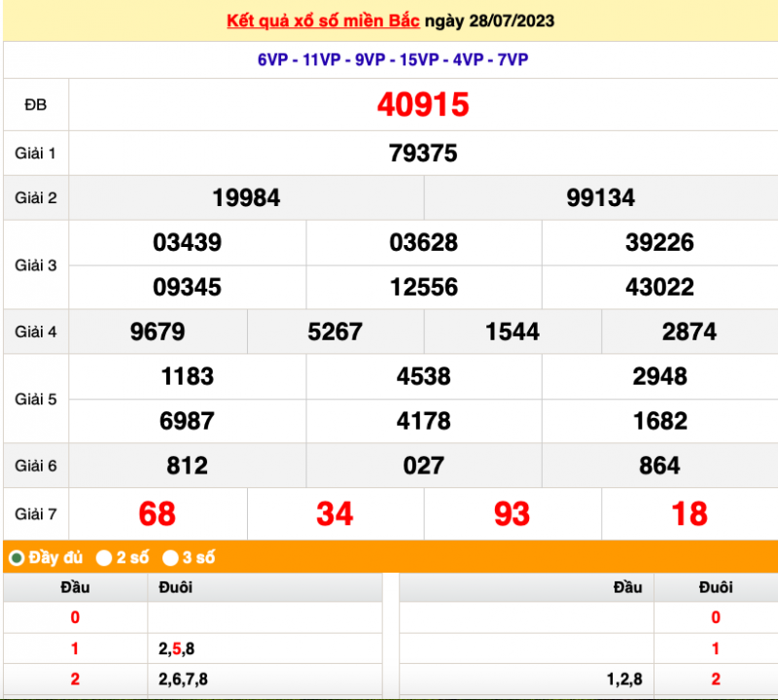Select second prize number 19984
The image size is (778, 700).
(244, 197)
